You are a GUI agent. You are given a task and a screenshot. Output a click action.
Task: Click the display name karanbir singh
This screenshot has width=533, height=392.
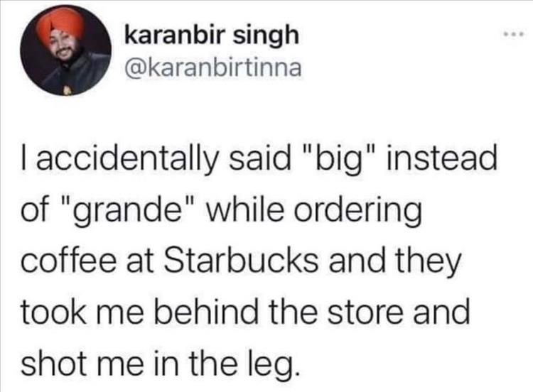coord(212,36)
